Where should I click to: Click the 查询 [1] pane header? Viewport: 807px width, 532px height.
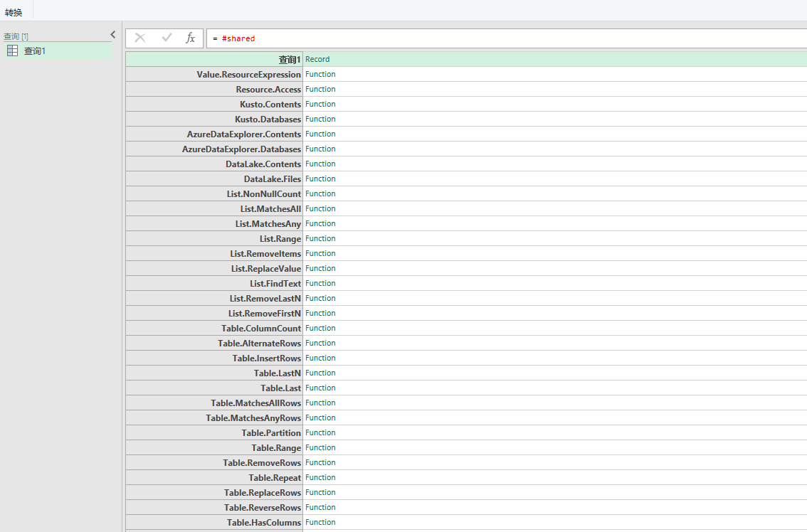pos(16,36)
